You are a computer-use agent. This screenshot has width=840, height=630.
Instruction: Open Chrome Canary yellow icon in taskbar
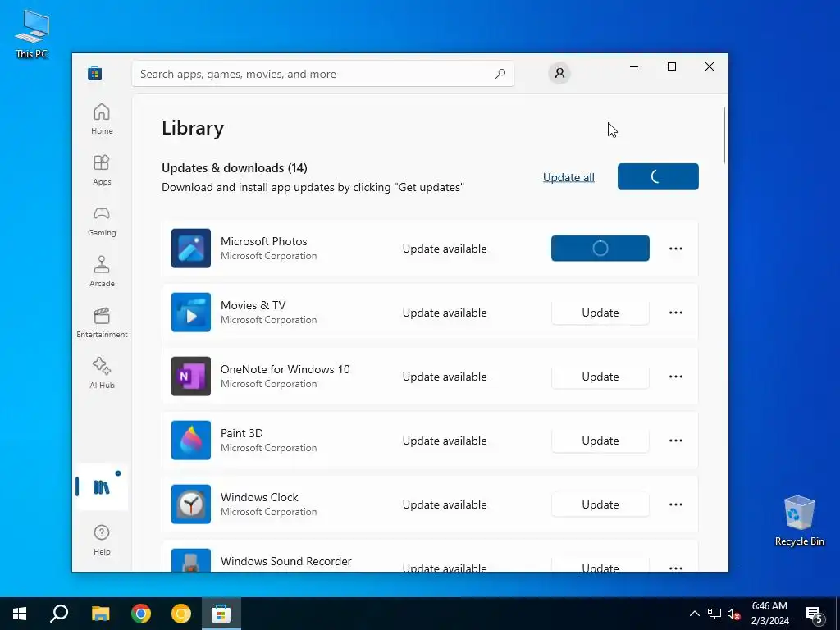[181, 614]
